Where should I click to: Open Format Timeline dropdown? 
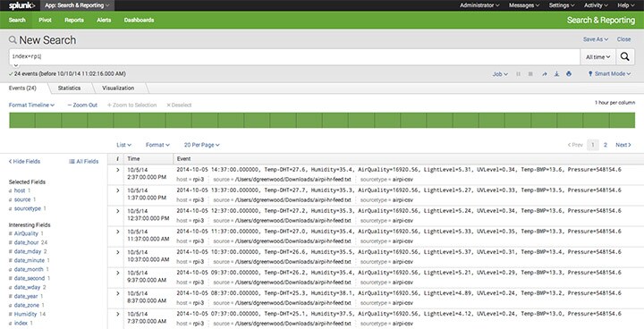tap(31, 105)
